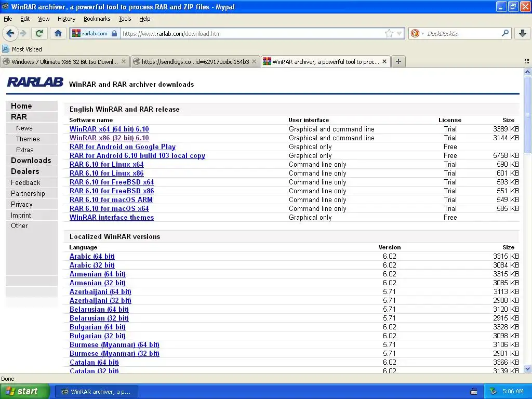Screen dimensions: 532x399
Task: Open the on-screen keyboard tray icon
Action: pyautogui.click(x=474, y=392)
